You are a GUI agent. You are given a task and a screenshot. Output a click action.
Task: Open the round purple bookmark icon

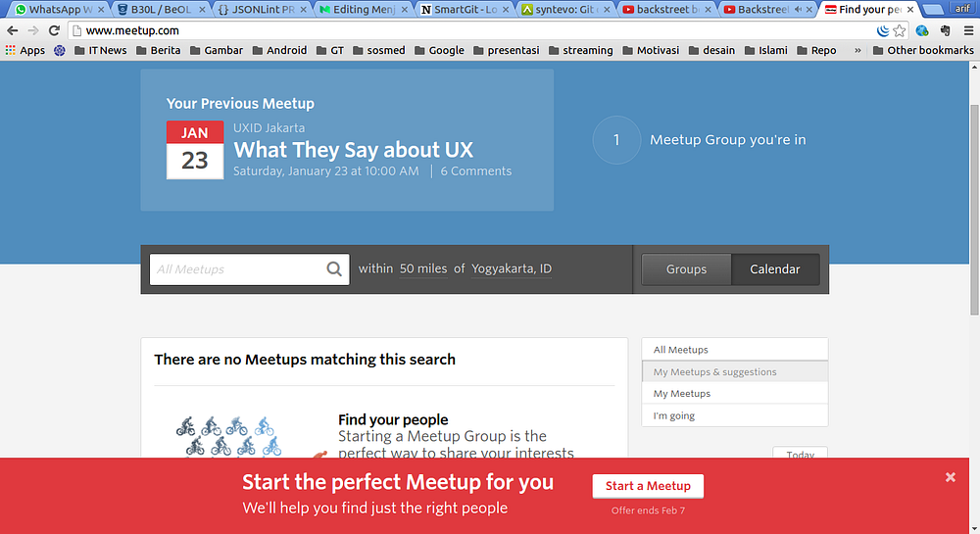coord(60,51)
